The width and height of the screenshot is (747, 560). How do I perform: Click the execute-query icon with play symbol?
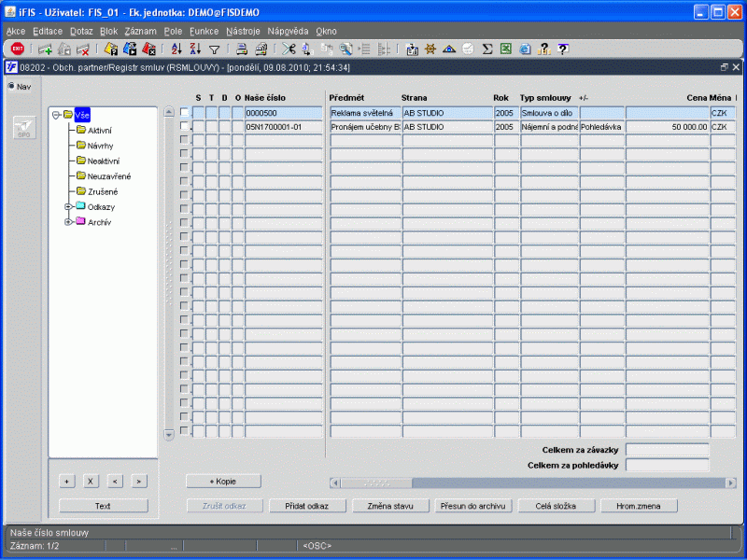tap(130, 49)
